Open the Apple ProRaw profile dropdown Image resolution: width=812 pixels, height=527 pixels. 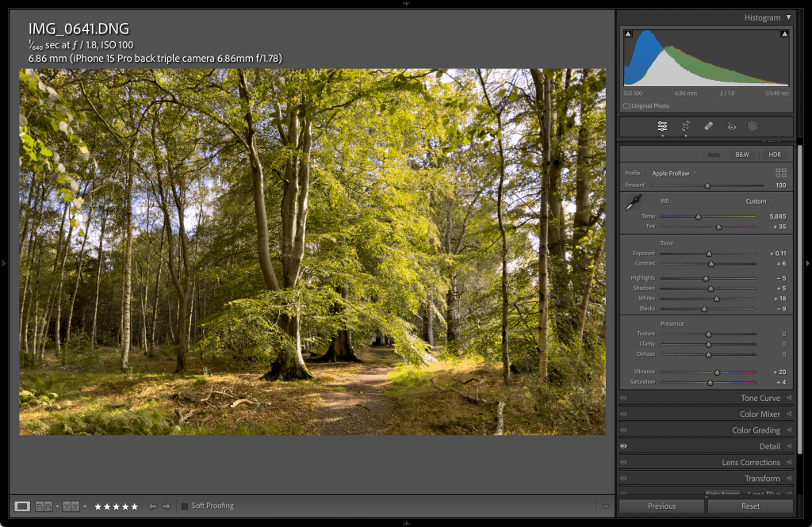pos(673,173)
